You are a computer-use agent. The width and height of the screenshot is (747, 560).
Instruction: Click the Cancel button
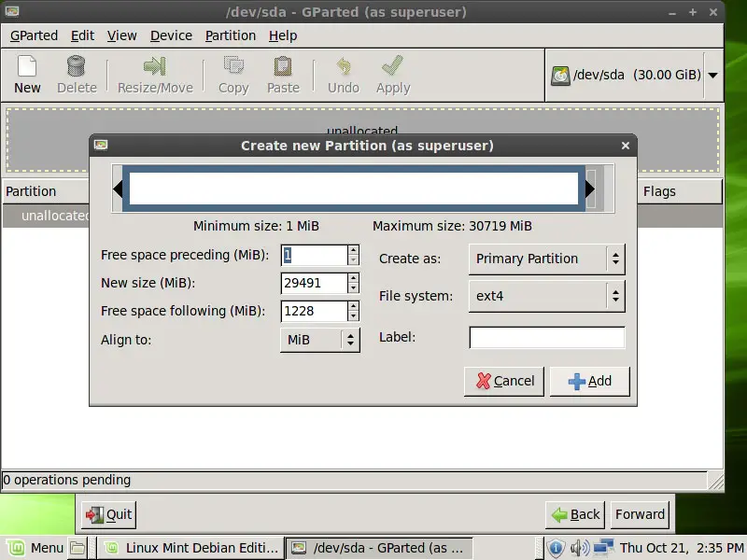tap(504, 381)
